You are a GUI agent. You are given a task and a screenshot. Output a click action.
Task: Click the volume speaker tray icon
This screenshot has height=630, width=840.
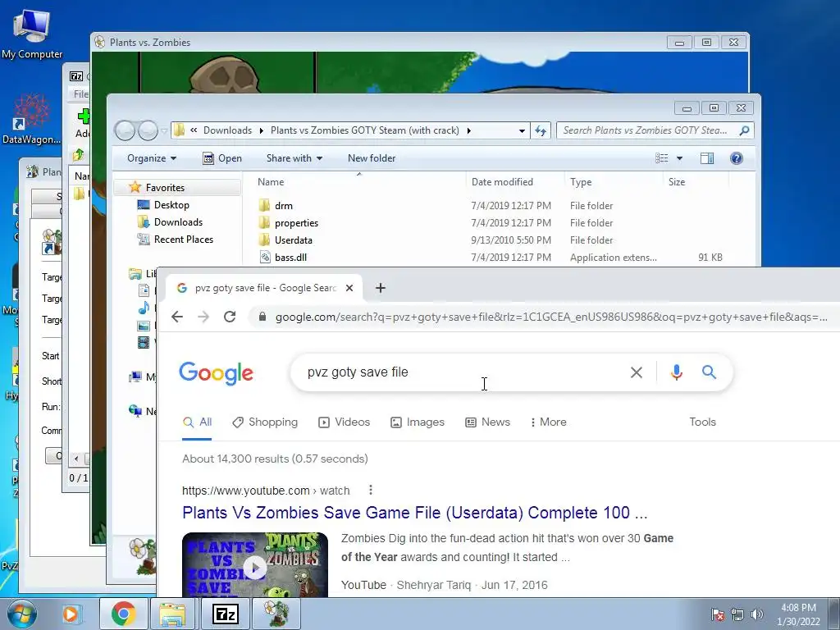tap(757, 614)
